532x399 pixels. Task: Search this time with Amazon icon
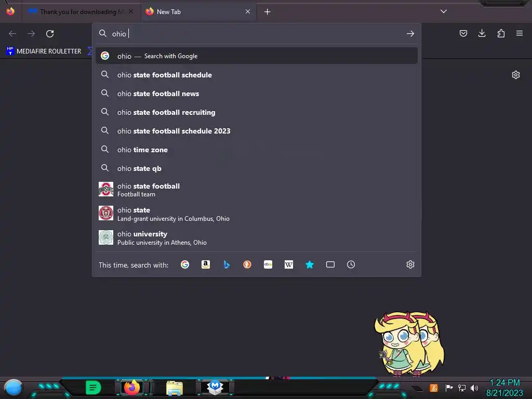[x=206, y=264]
